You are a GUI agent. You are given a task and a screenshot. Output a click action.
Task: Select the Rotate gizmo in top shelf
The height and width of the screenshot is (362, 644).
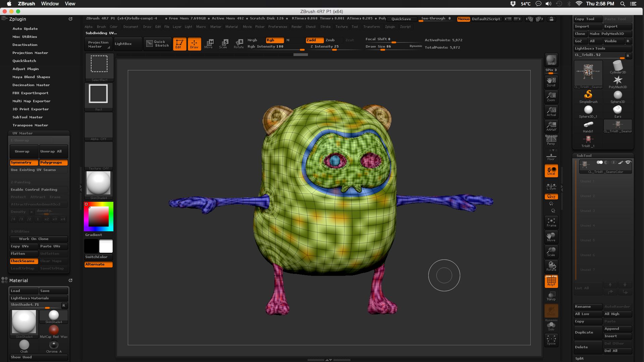(x=239, y=44)
